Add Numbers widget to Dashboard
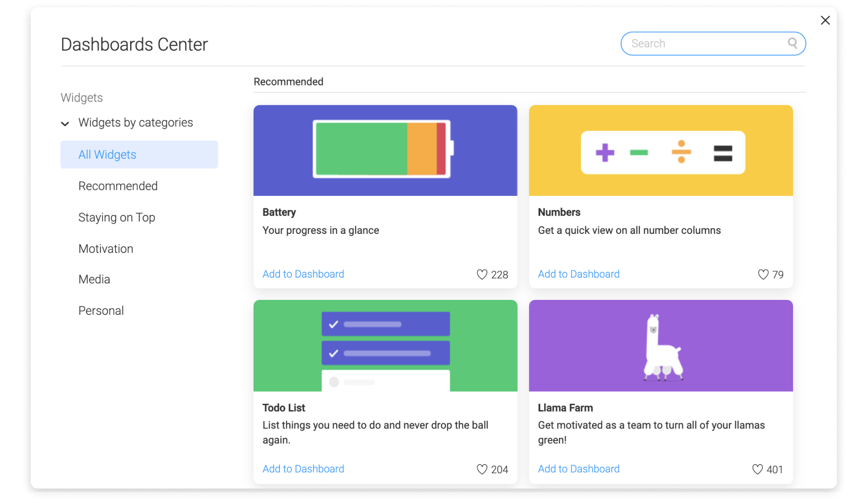The width and height of the screenshot is (868, 503). pyautogui.click(x=579, y=274)
